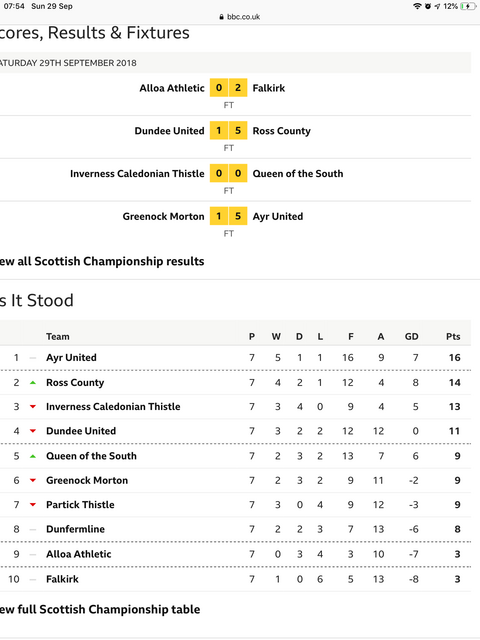Select Dunfermline in the league table
The height and width of the screenshot is (640, 480).
[x=76, y=529]
